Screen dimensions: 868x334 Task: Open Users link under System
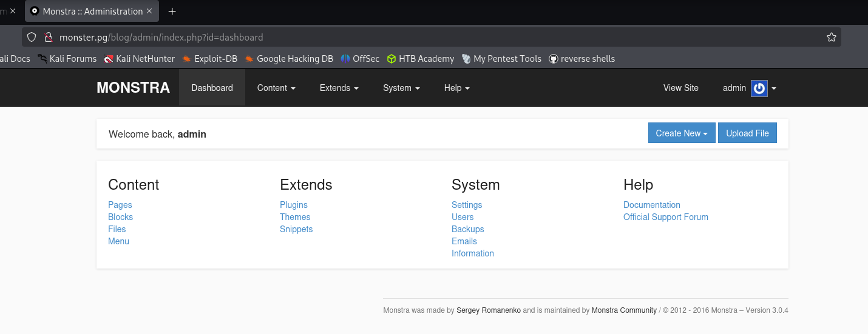[x=463, y=217]
